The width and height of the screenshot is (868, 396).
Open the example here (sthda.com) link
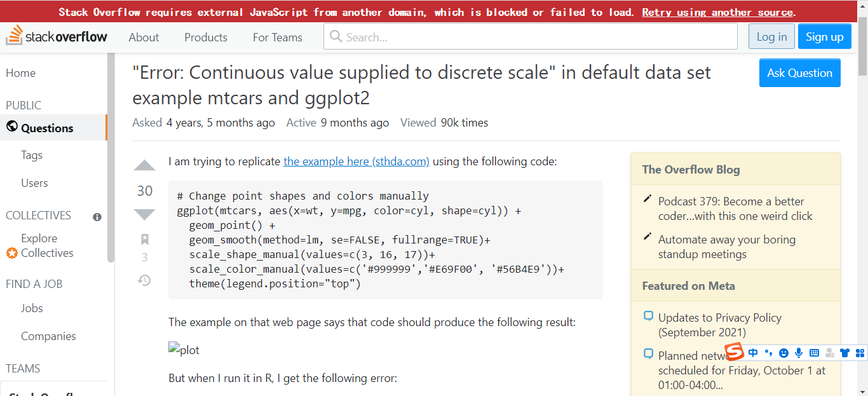356,161
